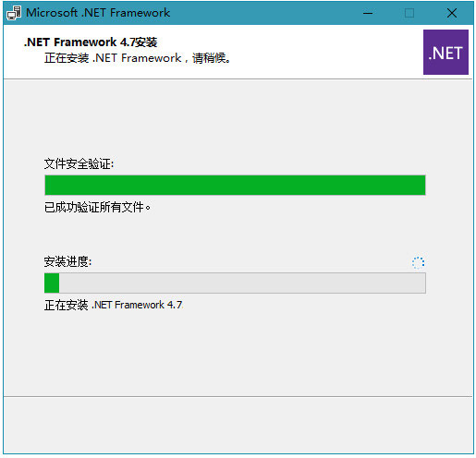
Task: Click the disabled maximize button
Action: [x=409, y=13]
